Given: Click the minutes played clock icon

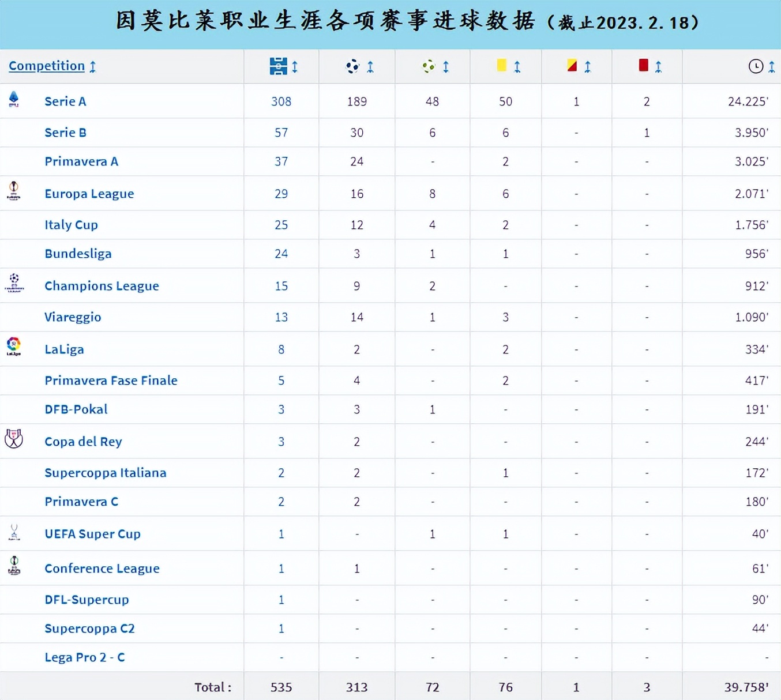Looking at the screenshot, I should 756,66.
